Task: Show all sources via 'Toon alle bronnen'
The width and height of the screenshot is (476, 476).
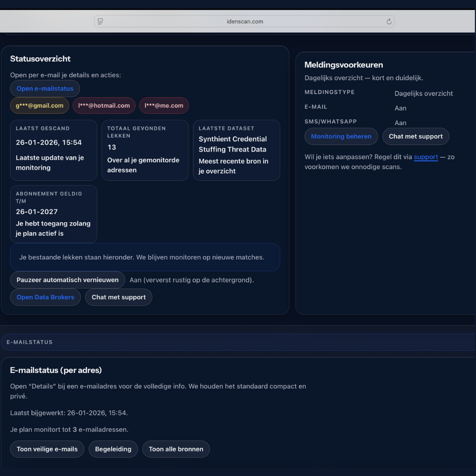Action: pyautogui.click(x=176, y=449)
